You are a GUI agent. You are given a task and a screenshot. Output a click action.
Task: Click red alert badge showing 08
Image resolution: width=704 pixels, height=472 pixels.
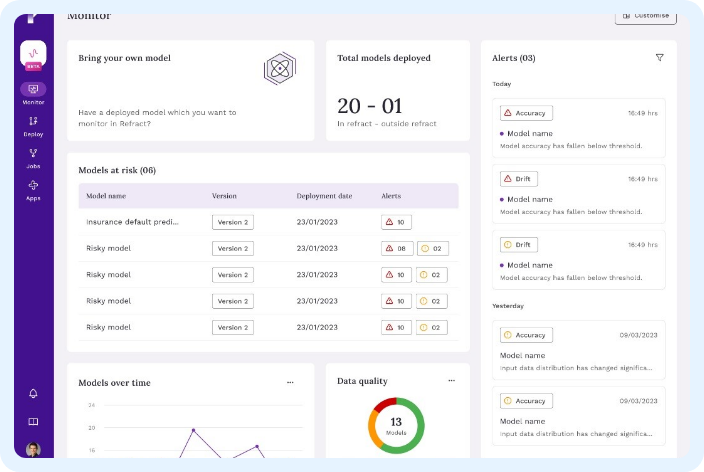(397, 248)
